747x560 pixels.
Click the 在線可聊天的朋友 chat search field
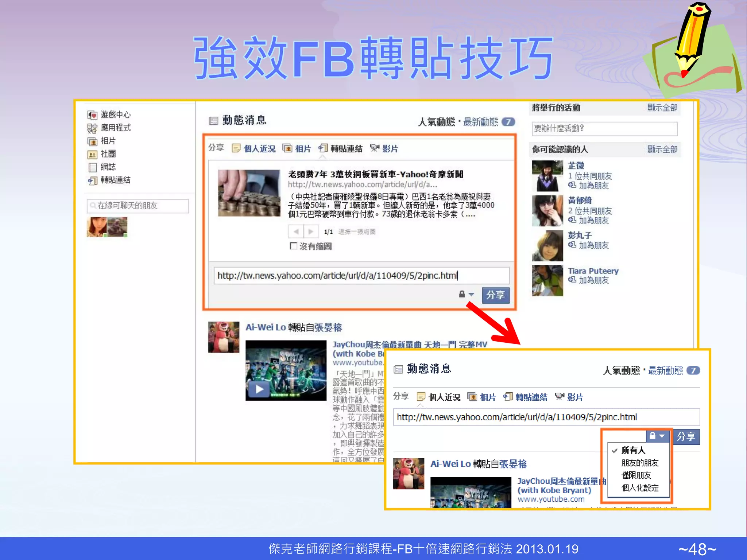(138, 206)
